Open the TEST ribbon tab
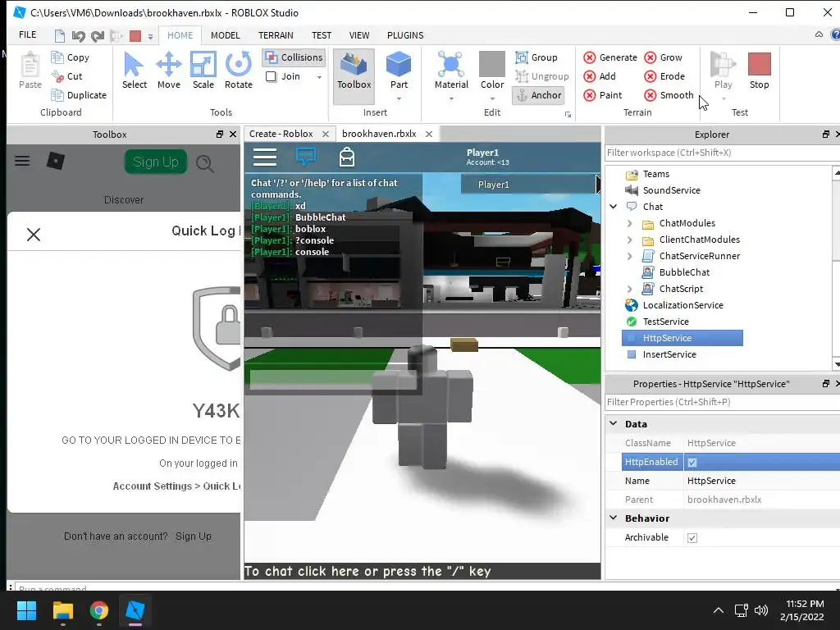840x630 pixels. coord(322,35)
